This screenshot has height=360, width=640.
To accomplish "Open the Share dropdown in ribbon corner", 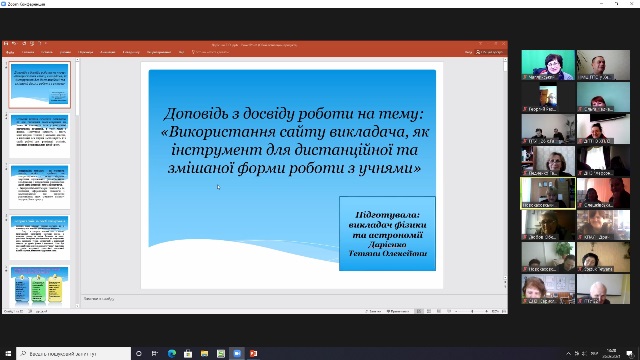I will (490, 52).
